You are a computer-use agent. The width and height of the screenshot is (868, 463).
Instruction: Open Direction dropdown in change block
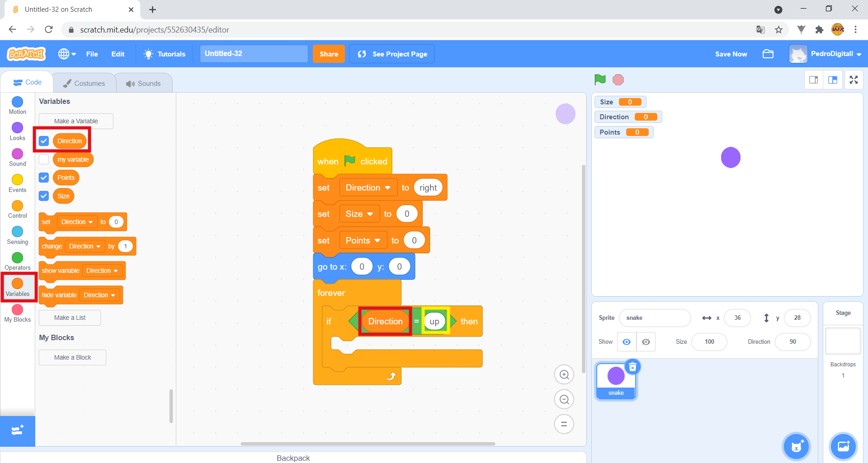tap(85, 246)
